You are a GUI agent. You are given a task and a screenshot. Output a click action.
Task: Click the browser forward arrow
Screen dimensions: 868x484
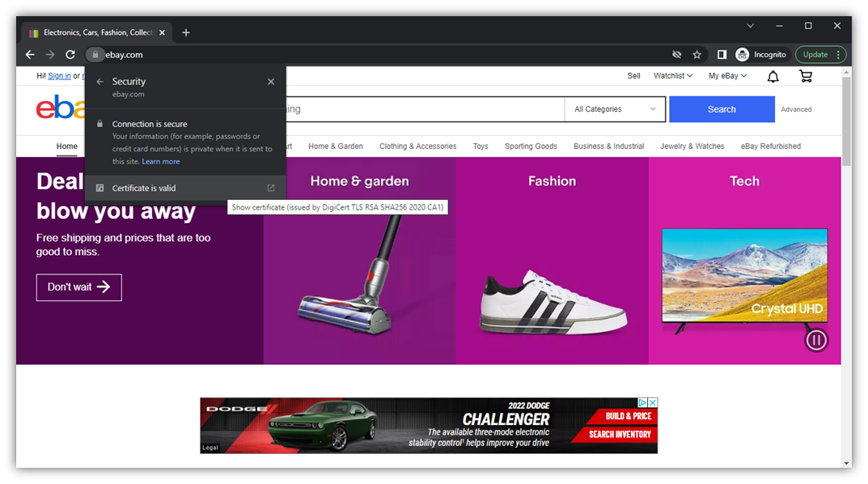click(50, 55)
